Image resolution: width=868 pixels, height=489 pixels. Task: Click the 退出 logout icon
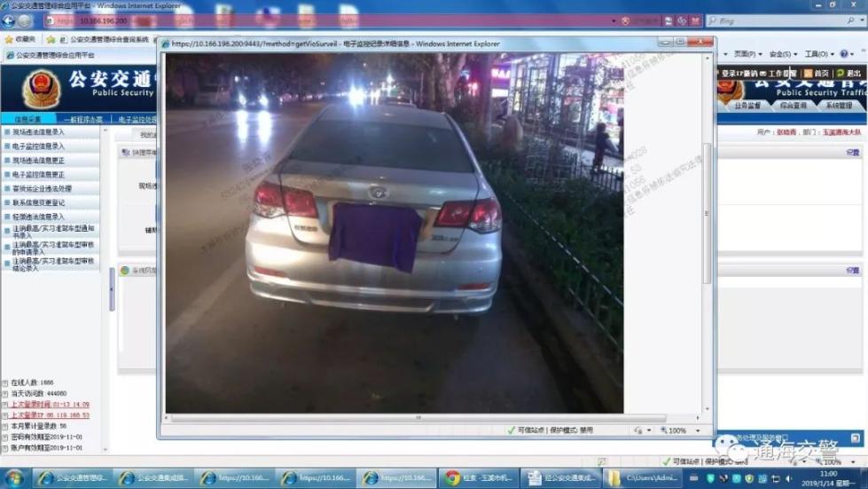(x=841, y=74)
